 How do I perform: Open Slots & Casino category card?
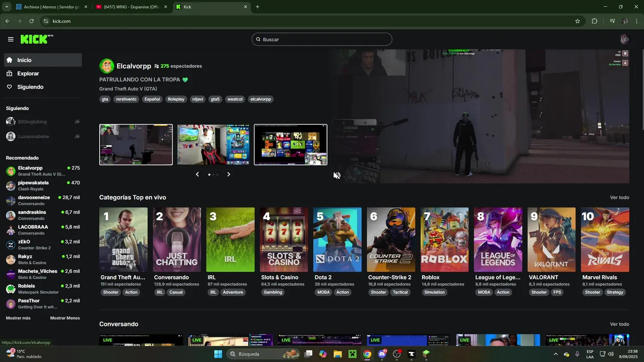(284, 240)
